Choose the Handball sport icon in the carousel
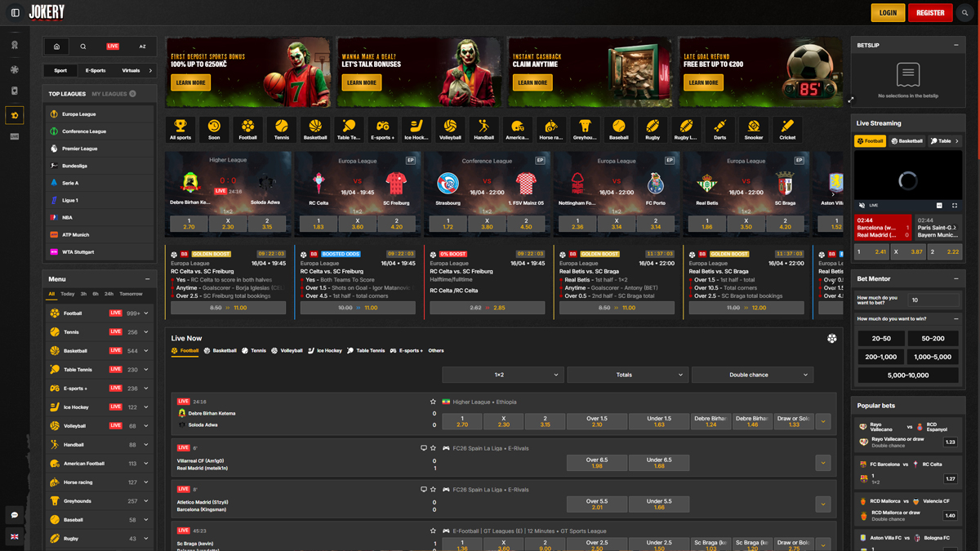The image size is (980, 551). click(483, 129)
